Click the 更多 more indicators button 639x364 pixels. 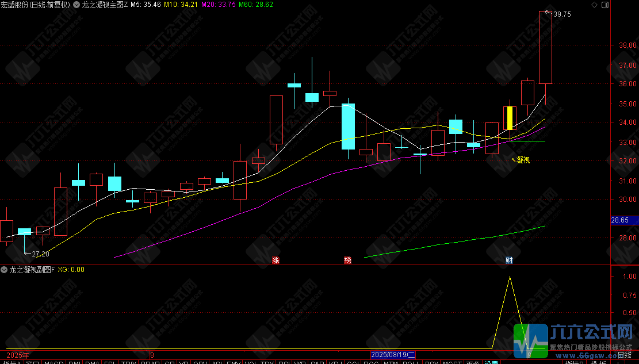[x=473, y=362]
